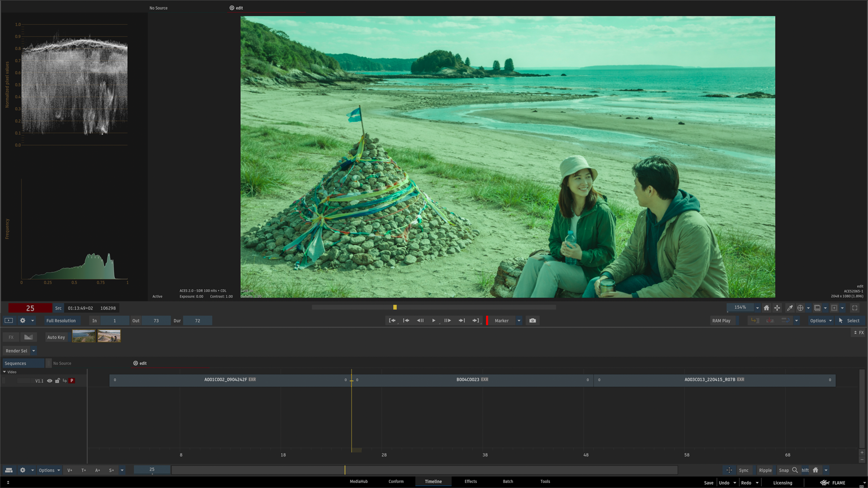
Task: Collapse the Video track group
Action: 5,372
